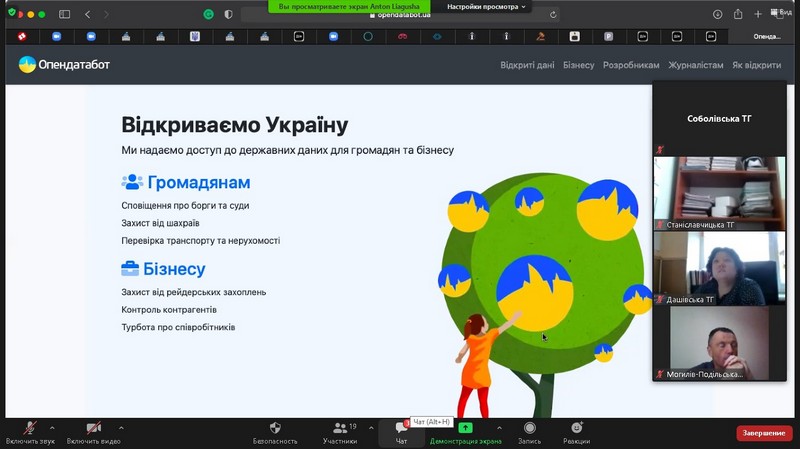The image size is (800, 449).
Task: Expand screen share options arrow
Action: [x=499, y=428]
